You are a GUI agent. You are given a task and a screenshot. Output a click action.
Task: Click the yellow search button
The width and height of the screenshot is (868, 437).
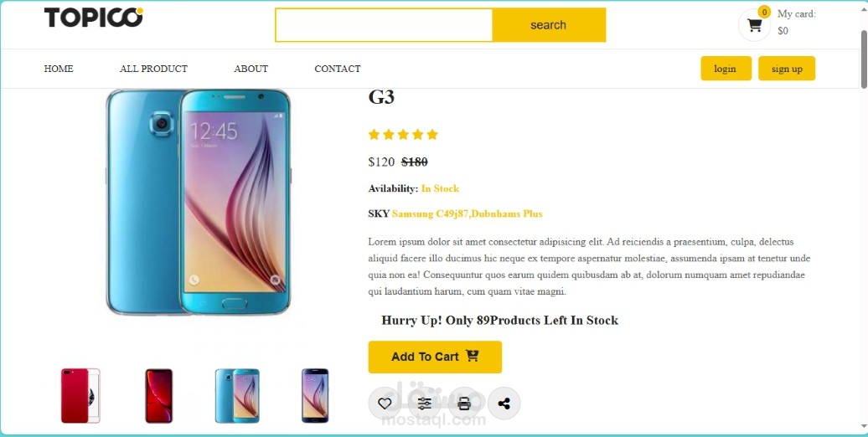(x=549, y=25)
